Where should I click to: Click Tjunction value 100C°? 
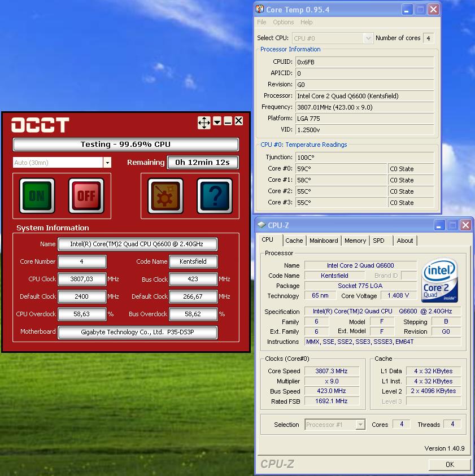point(364,157)
